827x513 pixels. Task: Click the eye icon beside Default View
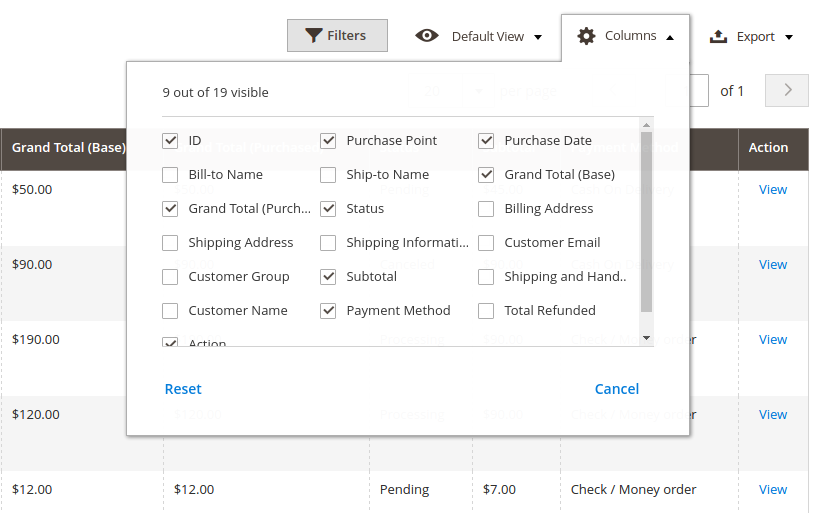coord(427,36)
